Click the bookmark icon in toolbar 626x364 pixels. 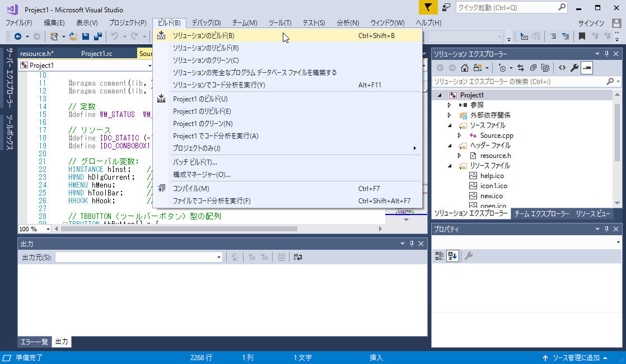(582, 36)
